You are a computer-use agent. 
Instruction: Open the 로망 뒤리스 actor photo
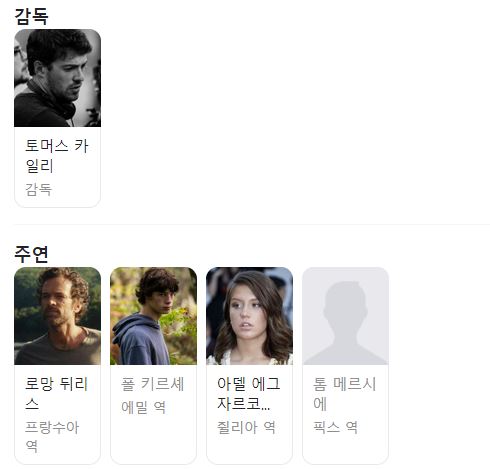tap(57, 316)
